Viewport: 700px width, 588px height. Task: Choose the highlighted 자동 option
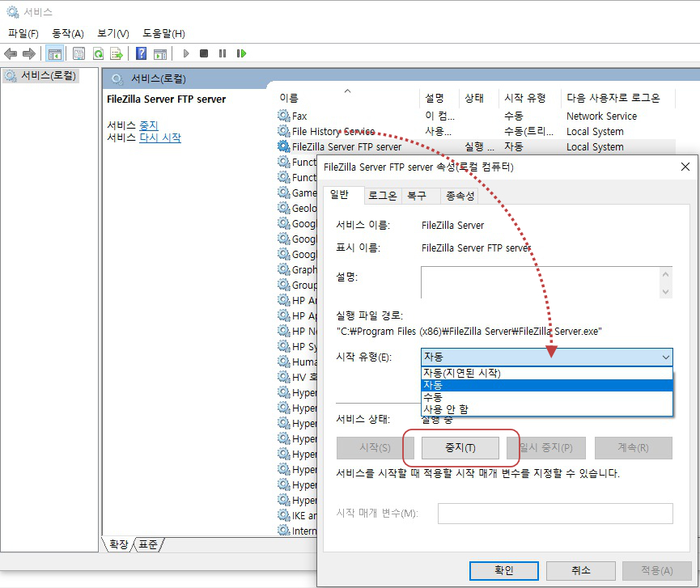[x=546, y=385]
